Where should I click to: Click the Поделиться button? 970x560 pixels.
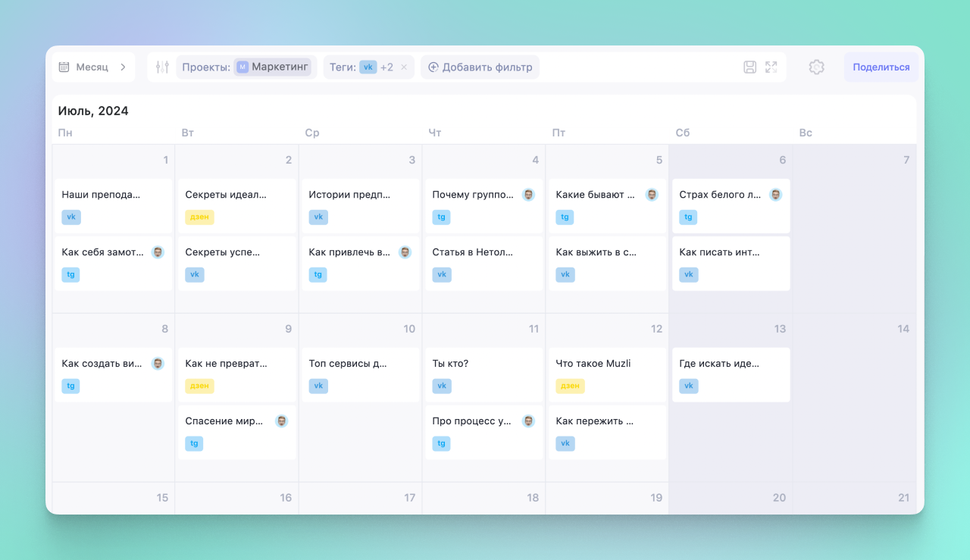coord(881,67)
